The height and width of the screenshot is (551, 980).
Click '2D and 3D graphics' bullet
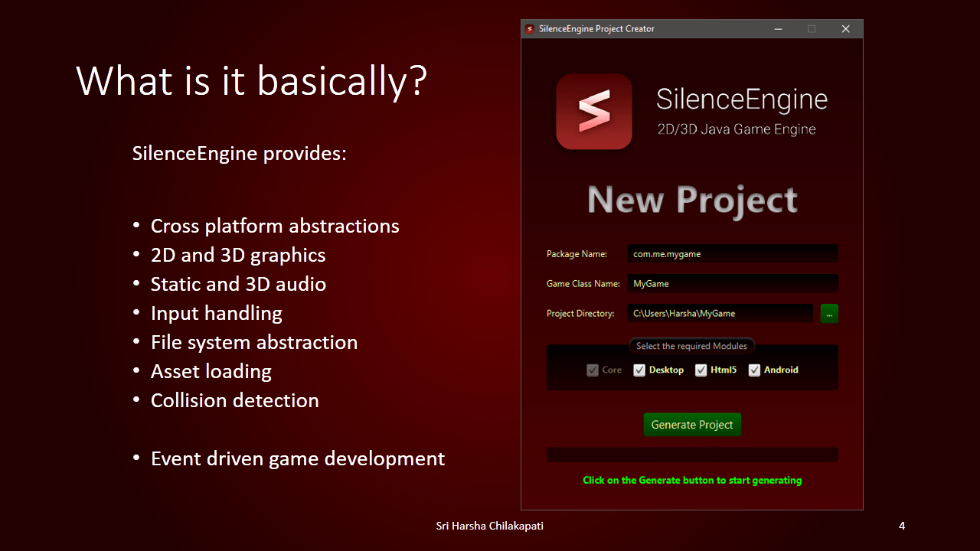(238, 255)
